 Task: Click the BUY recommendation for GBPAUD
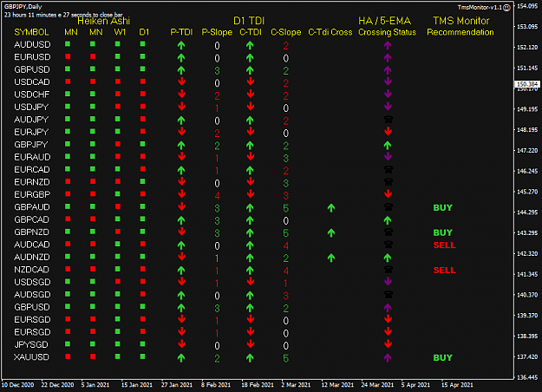pos(443,208)
